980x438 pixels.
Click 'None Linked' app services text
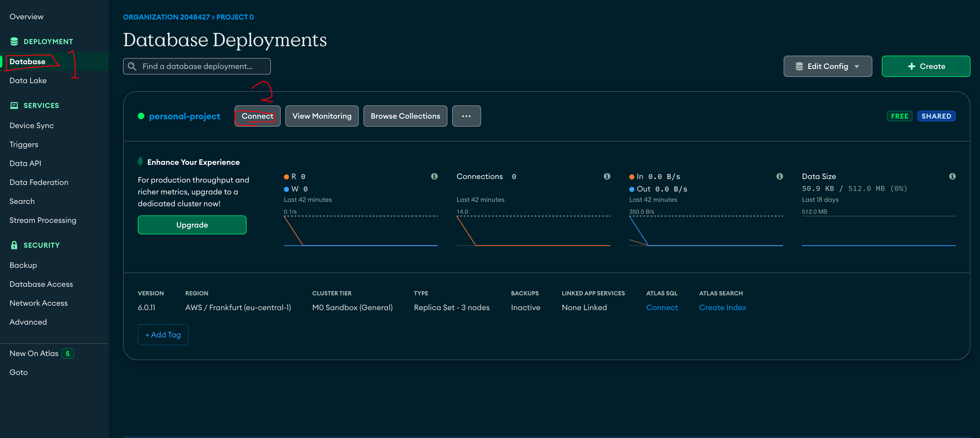(x=584, y=308)
